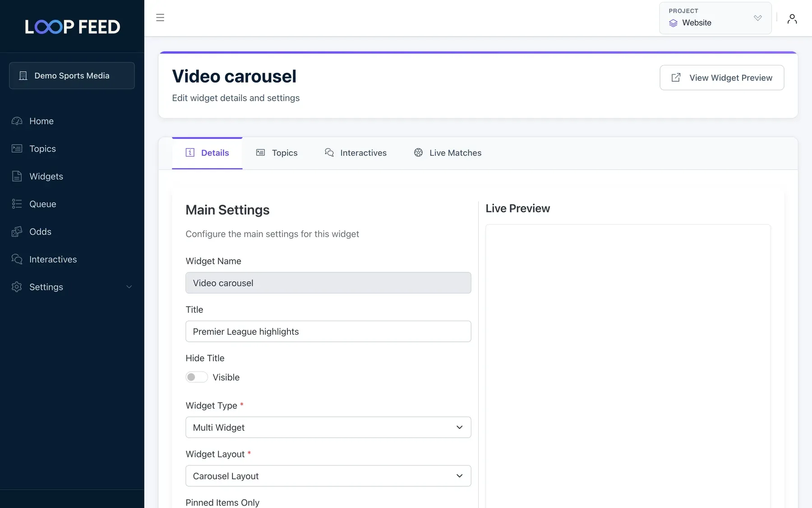Expand the Project Website selector
Screen dimensions: 812x508
coord(715,18)
